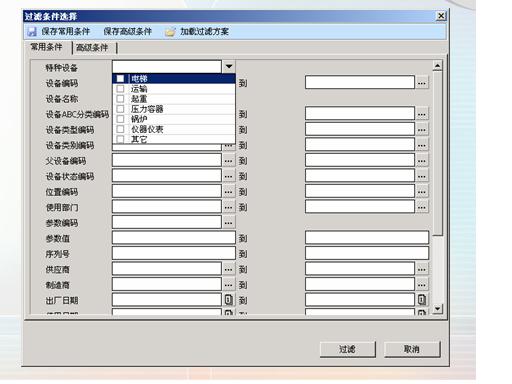Open browse button for 使用部门 start value

point(229,207)
